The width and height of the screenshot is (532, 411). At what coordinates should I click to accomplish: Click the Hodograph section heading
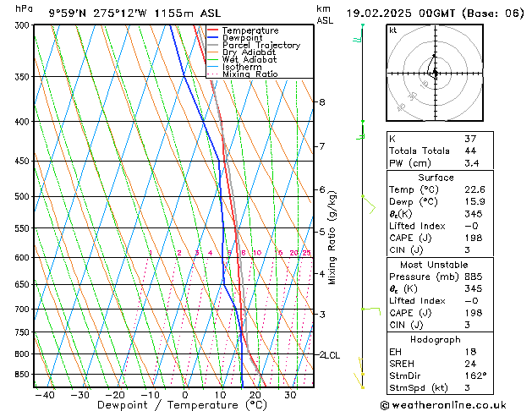(436, 340)
